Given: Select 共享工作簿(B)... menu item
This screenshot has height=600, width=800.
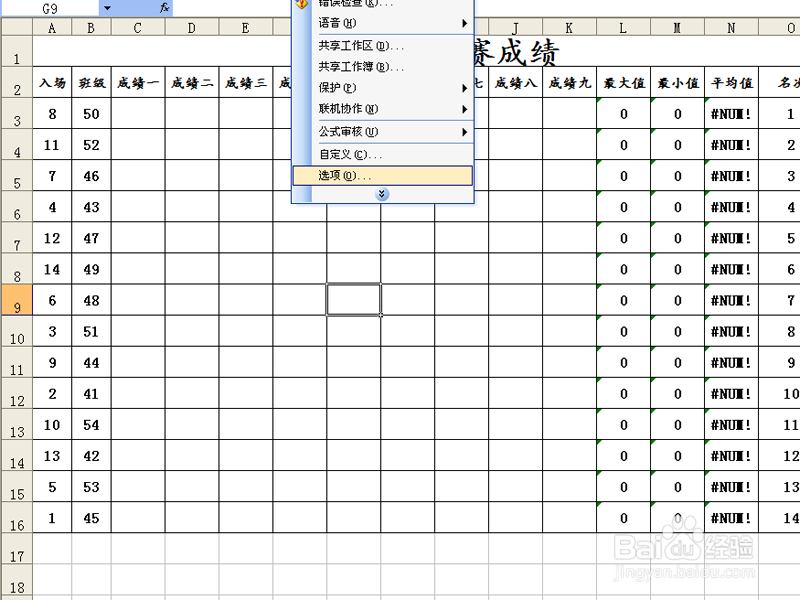Looking at the screenshot, I should click(383, 67).
